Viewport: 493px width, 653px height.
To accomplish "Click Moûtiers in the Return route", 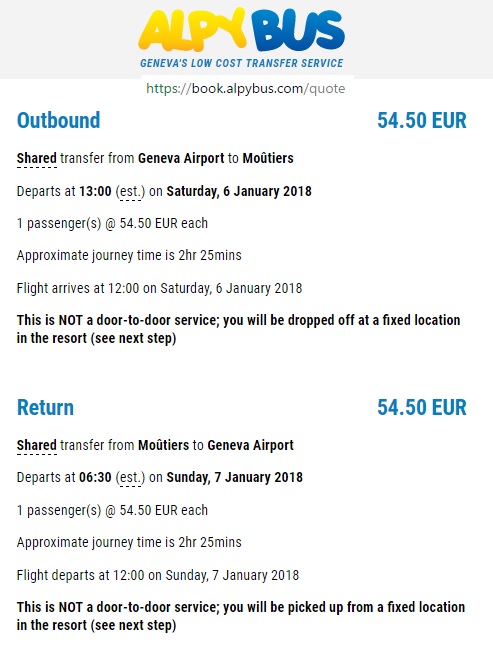I will coord(163,445).
